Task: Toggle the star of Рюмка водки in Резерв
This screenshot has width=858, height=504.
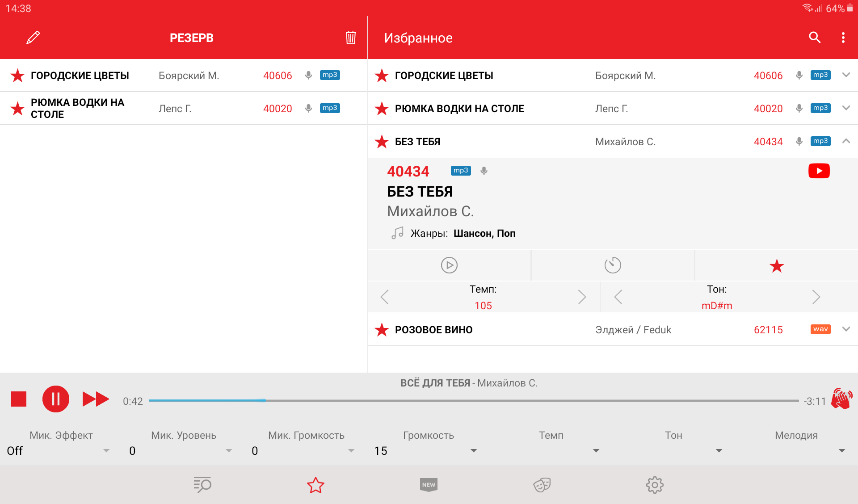Action: (x=17, y=109)
